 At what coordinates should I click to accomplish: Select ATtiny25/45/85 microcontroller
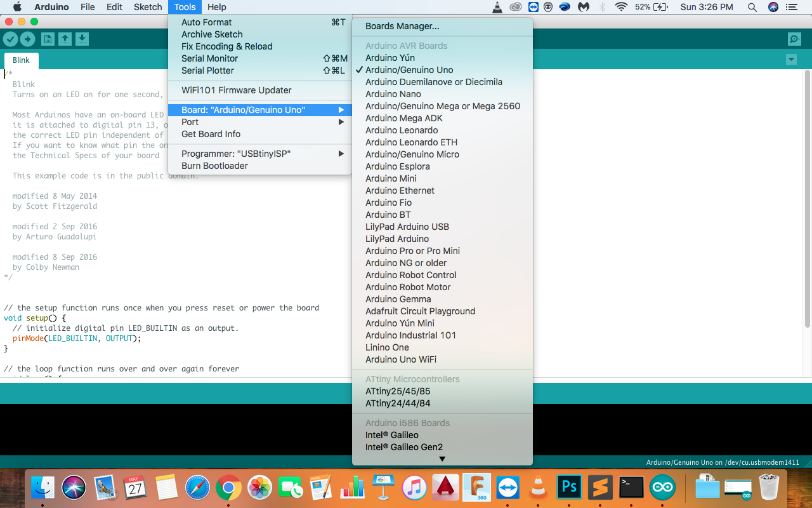442,391
